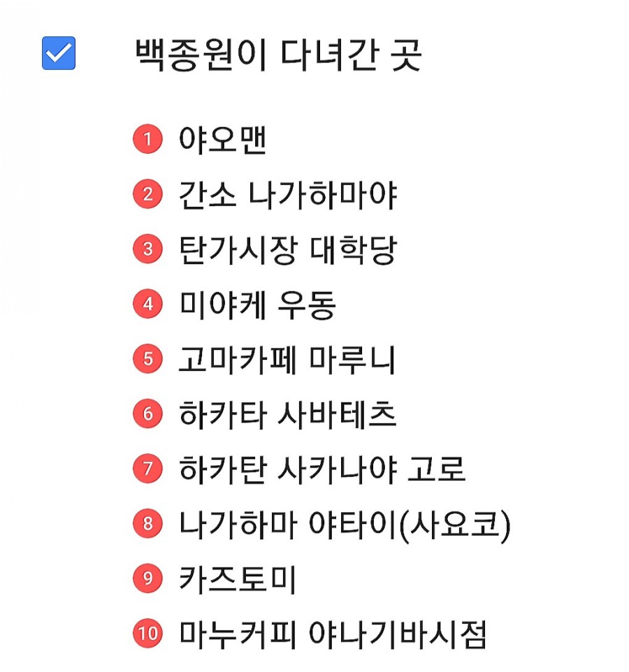The width and height of the screenshot is (629, 672).
Task: Click the red number 8 marker
Action: tap(147, 523)
